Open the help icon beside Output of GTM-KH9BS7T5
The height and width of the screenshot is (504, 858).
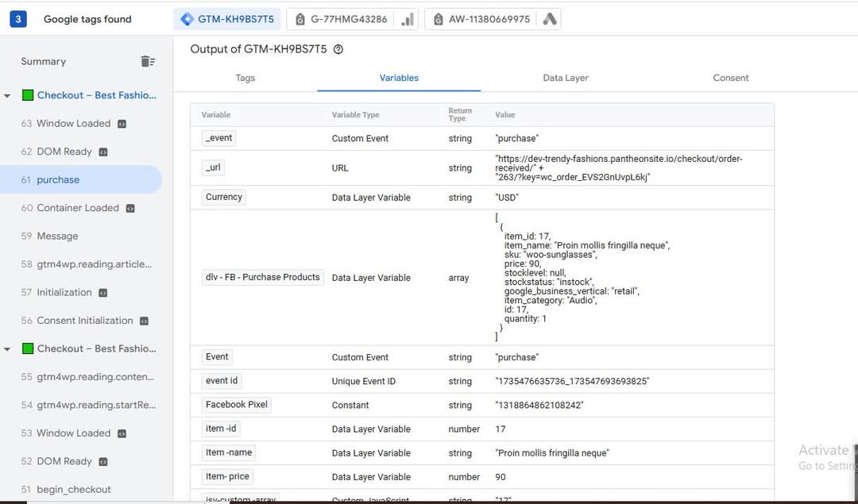(x=338, y=49)
